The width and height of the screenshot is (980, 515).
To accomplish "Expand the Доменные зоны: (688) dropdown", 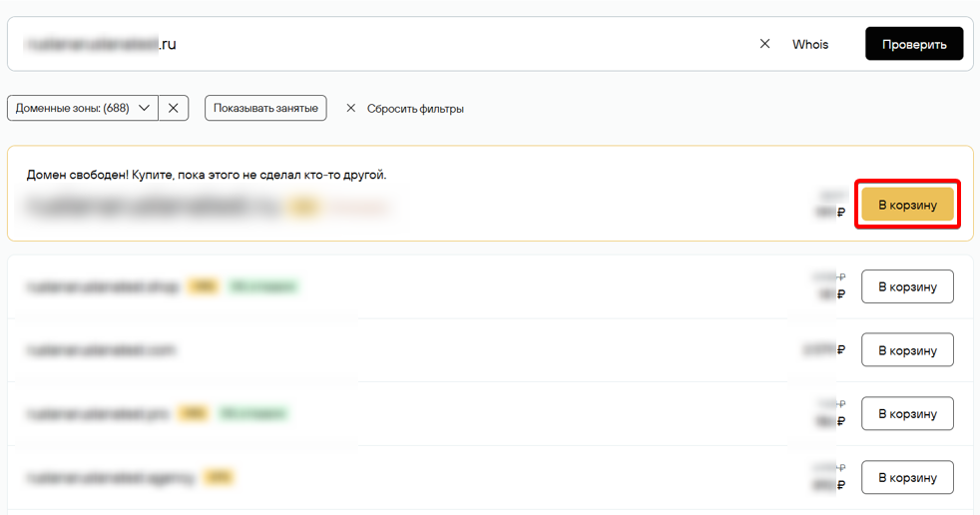I will click(83, 108).
